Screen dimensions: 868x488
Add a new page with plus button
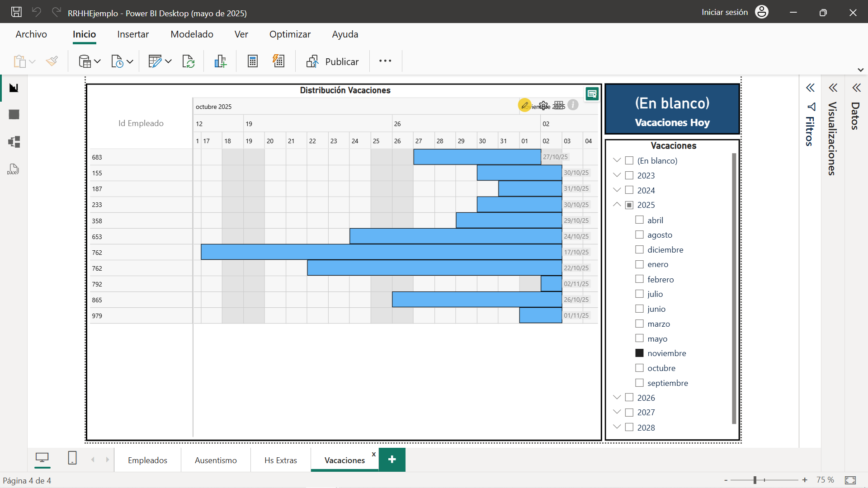pos(392,460)
